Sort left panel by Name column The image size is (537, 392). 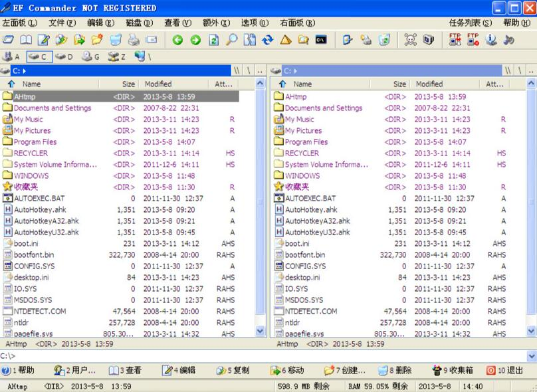(31, 84)
